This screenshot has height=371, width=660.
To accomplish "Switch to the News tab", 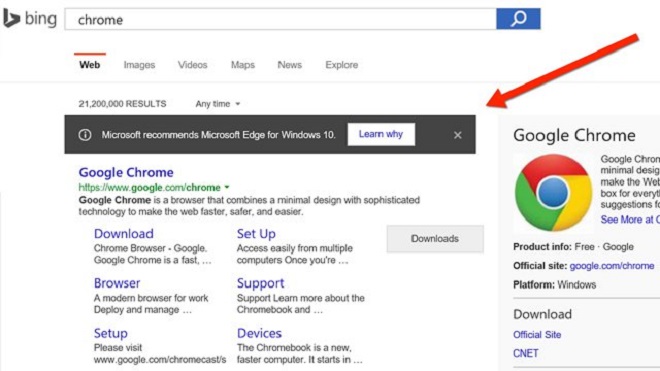I will coord(290,65).
